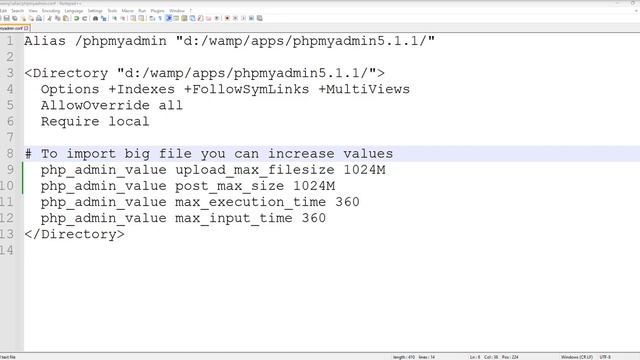Click the 'Options +Indexes +FollowSymLinks' line
The image size is (640, 360).
point(225,89)
